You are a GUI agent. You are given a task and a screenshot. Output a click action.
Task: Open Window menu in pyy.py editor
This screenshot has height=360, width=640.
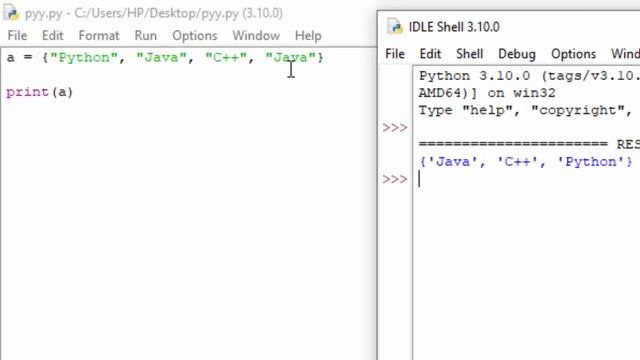(256, 36)
